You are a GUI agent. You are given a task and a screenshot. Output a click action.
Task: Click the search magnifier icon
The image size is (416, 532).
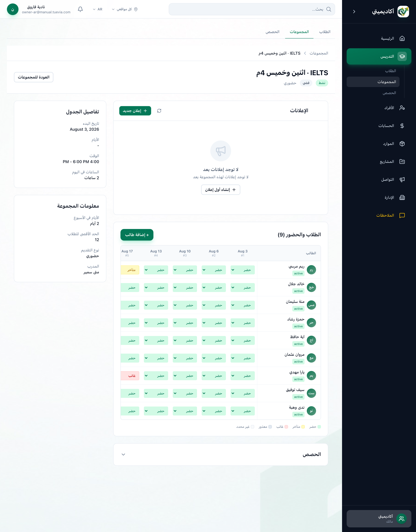click(329, 9)
